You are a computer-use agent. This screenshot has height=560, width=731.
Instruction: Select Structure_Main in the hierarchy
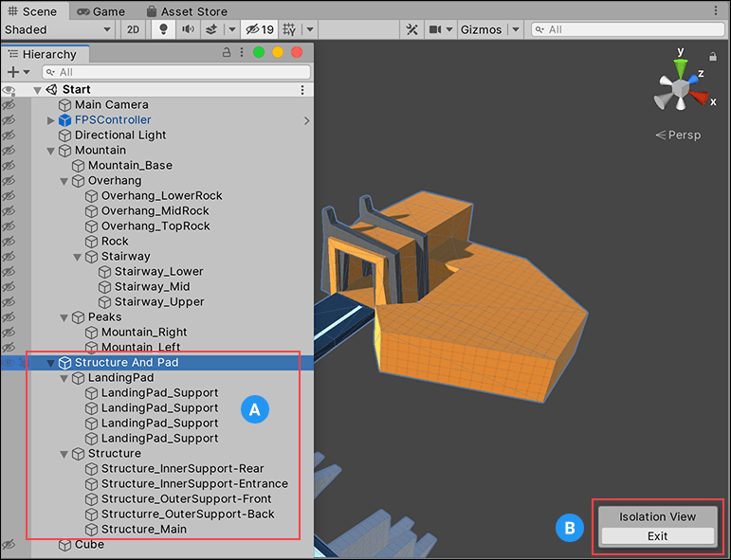click(x=143, y=529)
